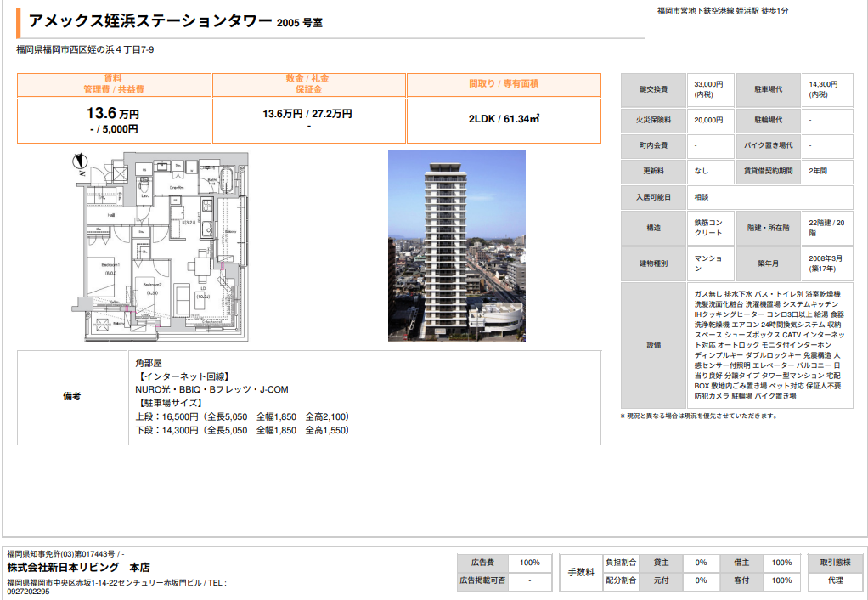This screenshot has height=600, width=868.
Task: Click the 手数料 label cell
Action: point(581,572)
